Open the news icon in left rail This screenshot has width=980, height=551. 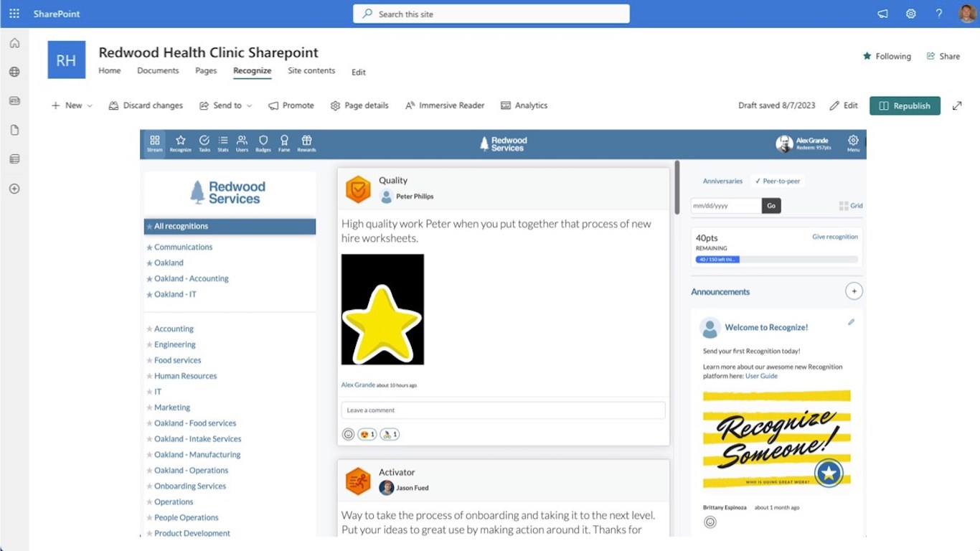pyautogui.click(x=14, y=101)
